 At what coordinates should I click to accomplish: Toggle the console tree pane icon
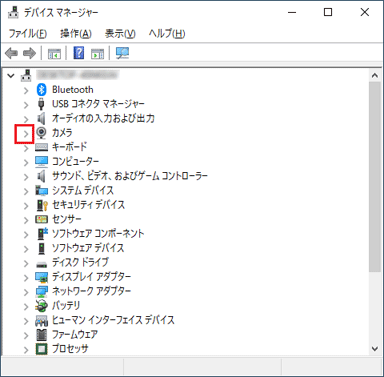pyautogui.click(x=54, y=53)
